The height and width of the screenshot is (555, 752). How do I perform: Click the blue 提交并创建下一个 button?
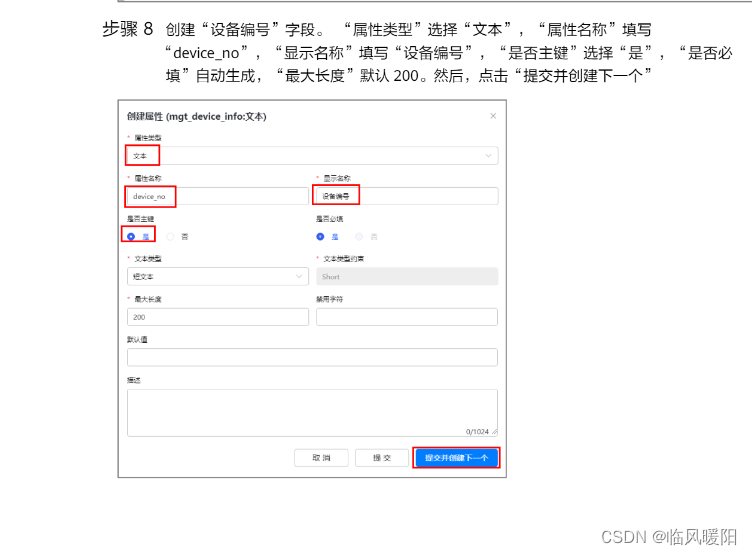[x=456, y=458]
